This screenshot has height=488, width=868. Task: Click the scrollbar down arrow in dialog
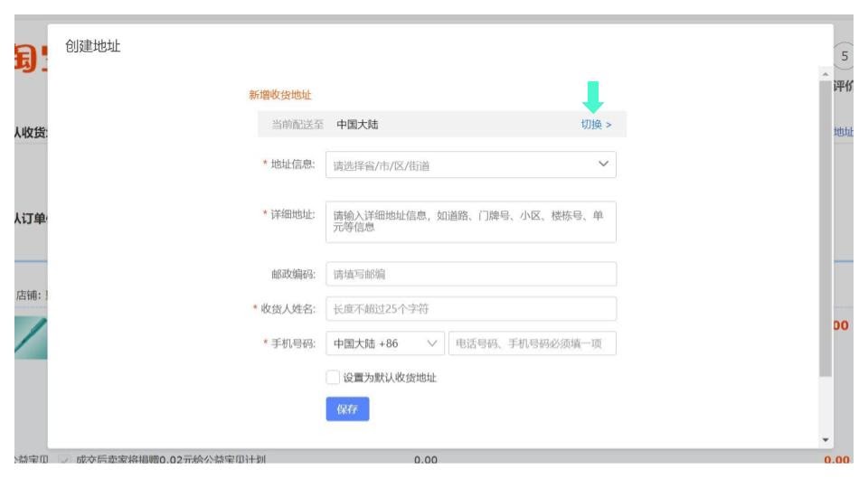click(x=825, y=439)
